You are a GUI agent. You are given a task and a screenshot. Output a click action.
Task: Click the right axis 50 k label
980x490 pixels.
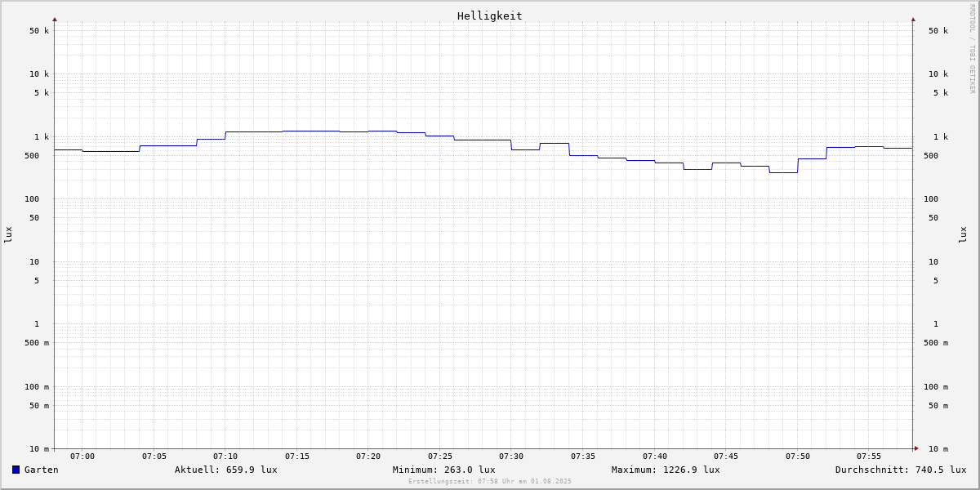[938, 31]
